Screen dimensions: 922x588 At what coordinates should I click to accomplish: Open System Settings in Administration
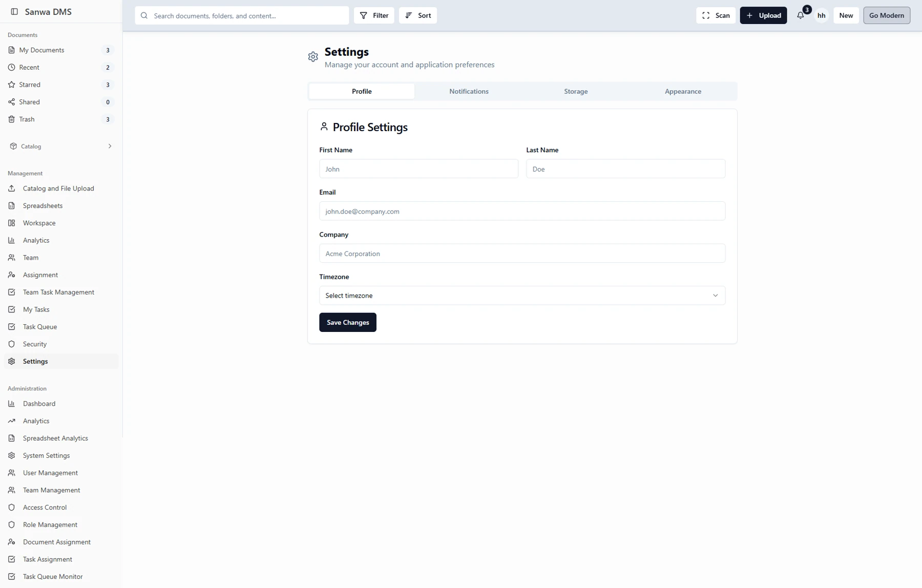(x=61, y=455)
